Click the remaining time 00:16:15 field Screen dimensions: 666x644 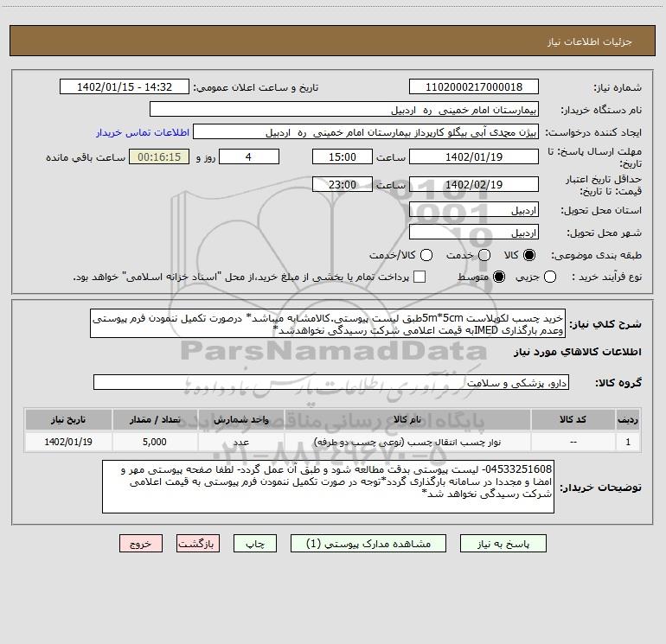(159, 156)
